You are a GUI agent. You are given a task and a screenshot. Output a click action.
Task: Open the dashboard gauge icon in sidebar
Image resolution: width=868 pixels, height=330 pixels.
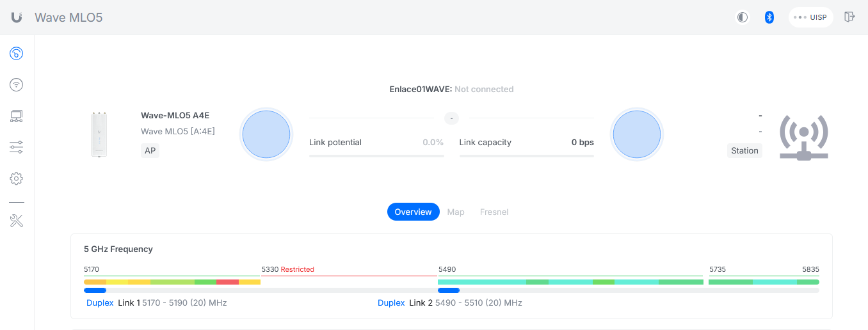tap(17, 54)
